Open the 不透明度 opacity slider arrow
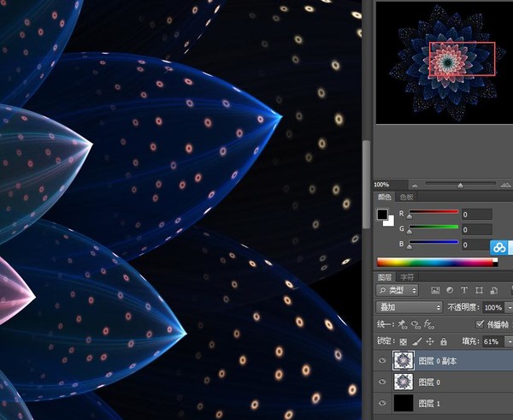 509,308
